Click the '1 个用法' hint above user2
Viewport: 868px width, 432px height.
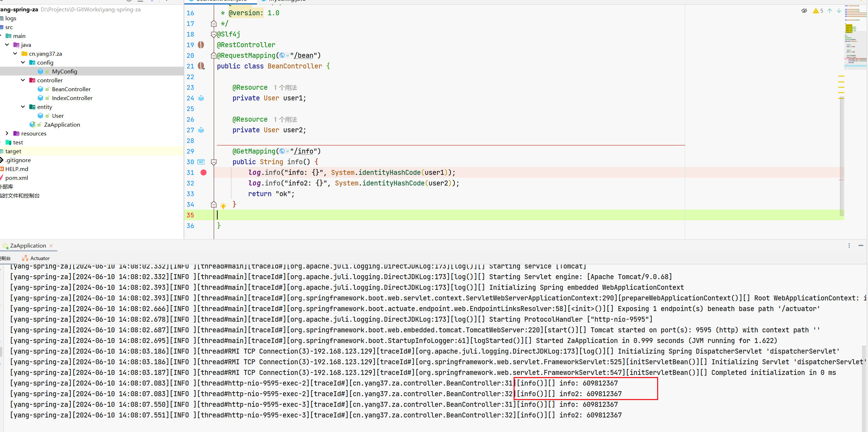point(285,120)
